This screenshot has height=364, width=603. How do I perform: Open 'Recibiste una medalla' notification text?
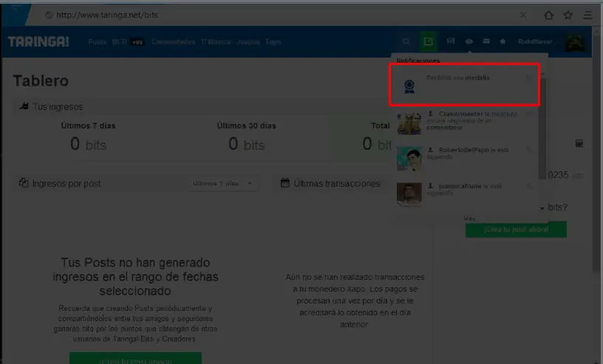tap(457, 78)
